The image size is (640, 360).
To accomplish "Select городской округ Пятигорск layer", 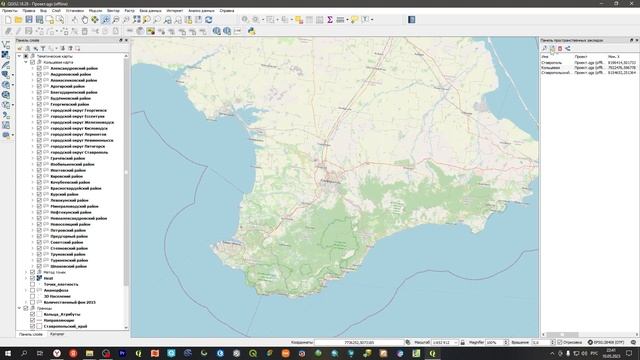I will coord(78,146).
